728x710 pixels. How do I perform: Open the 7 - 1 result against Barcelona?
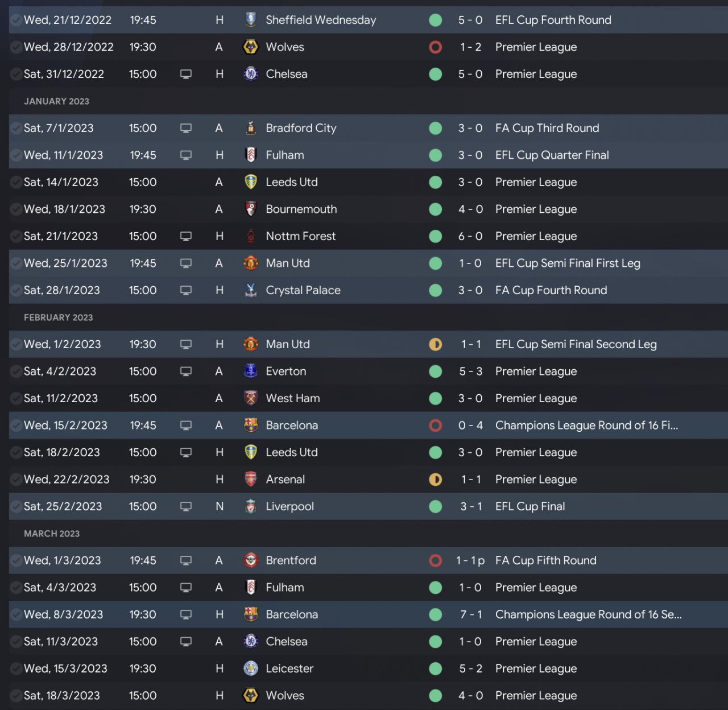point(470,614)
